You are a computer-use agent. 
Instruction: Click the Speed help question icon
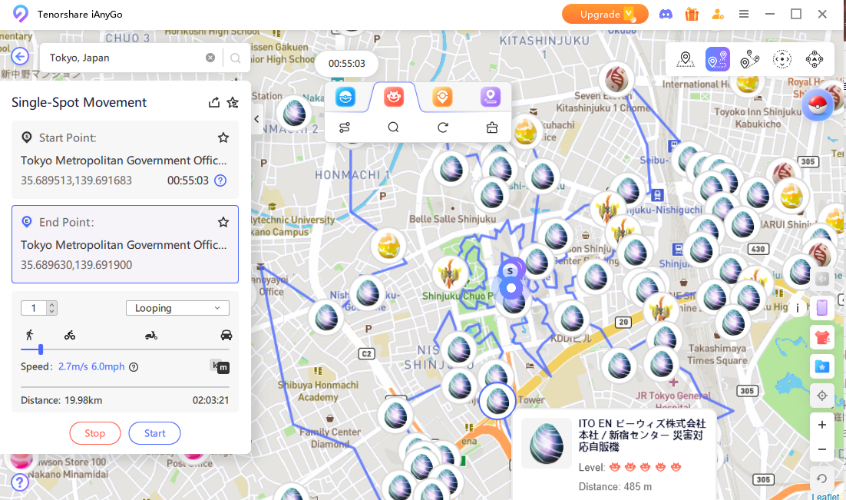tap(134, 367)
